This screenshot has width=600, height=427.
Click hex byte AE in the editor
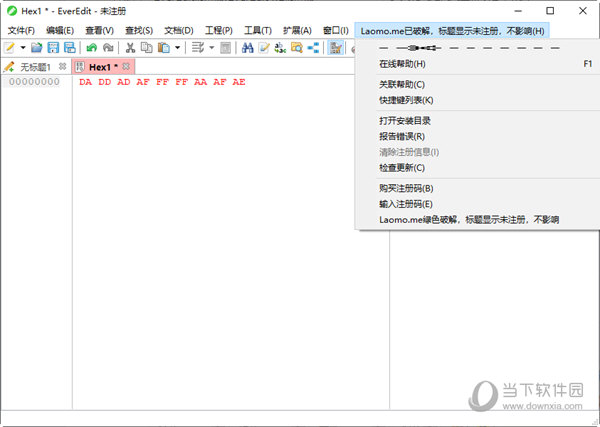pyautogui.click(x=239, y=82)
